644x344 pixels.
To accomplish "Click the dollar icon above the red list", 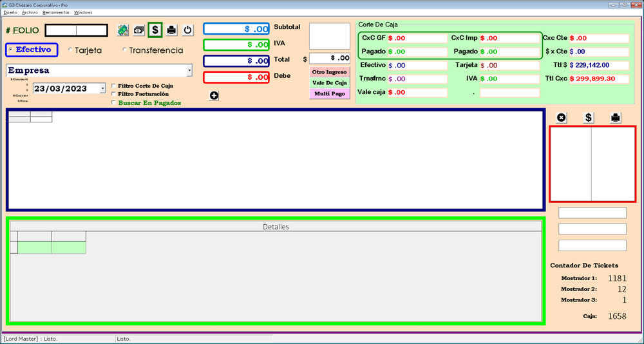I will [589, 118].
